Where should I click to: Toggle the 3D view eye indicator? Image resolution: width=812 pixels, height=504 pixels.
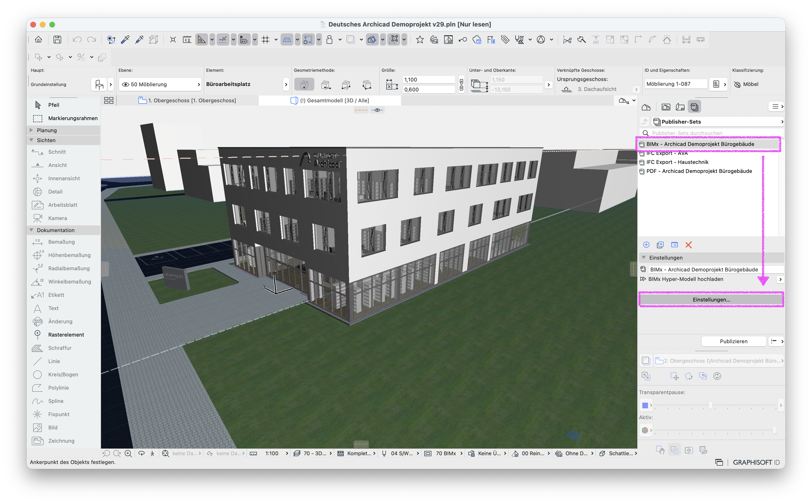click(377, 110)
